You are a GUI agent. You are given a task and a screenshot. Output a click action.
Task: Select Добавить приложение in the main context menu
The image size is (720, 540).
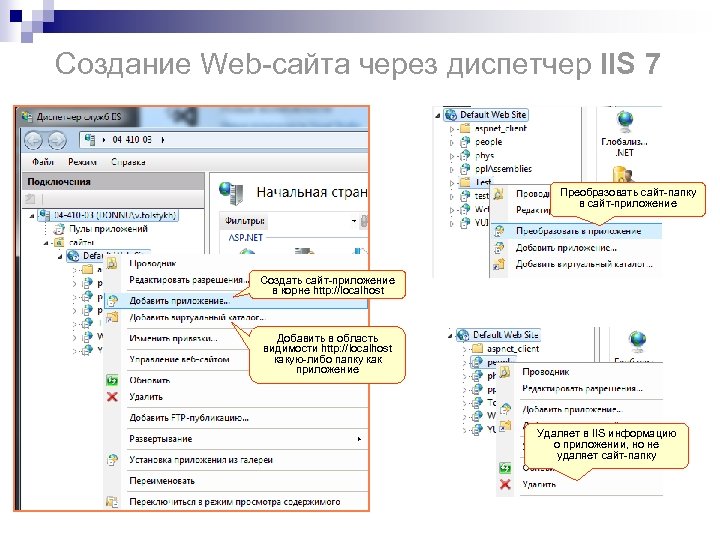179,301
